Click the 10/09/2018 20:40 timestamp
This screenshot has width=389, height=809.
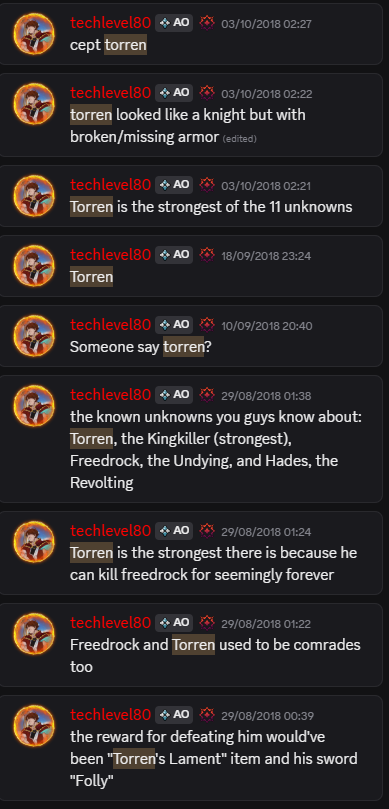tap(267, 326)
